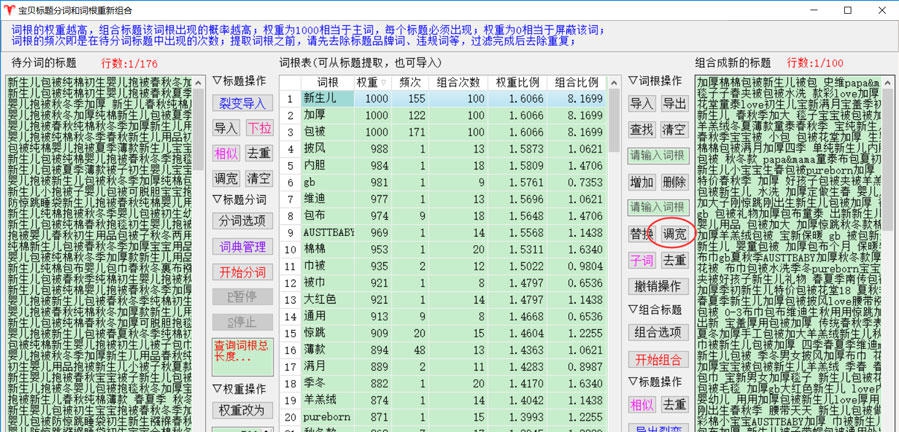Click 清空 next to the 查找 button
Image resolution: width=899 pixels, height=432 pixels.
[x=674, y=129]
